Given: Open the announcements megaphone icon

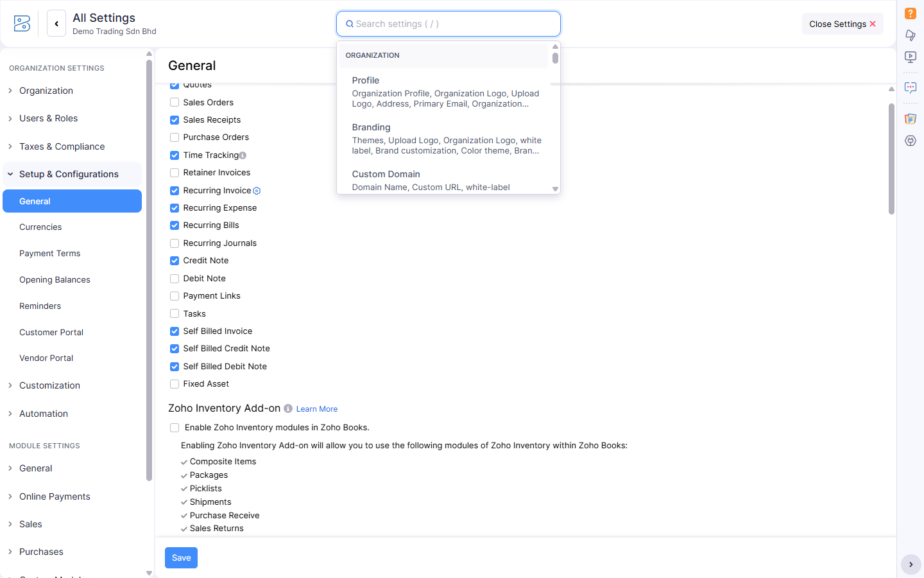Looking at the screenshot, I should click(910, 35).
